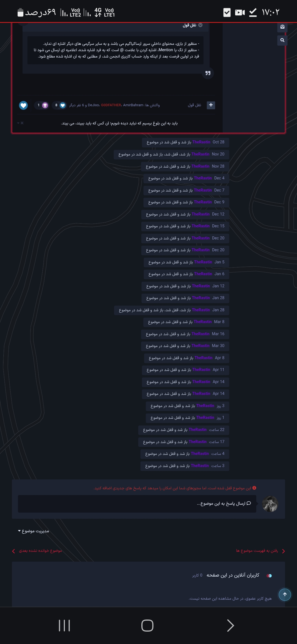Open TheRastin link on Nov 28 entry
The width and height of the screenshot is (297, 644).
coord(200,166)
